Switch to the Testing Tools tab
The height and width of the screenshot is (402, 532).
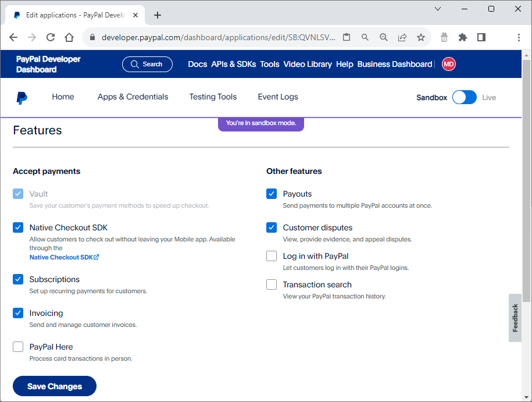tap(213, 97)
